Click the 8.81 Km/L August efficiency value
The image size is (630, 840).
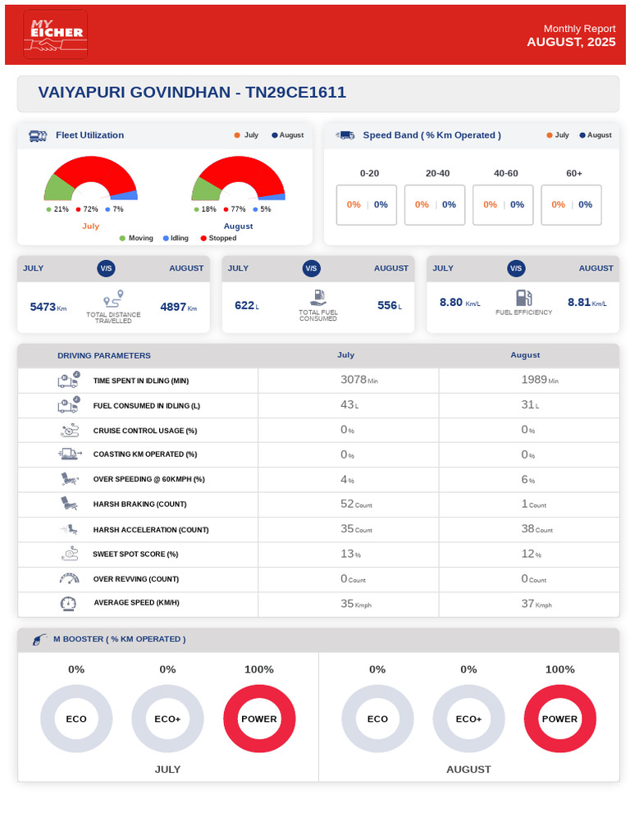[x=587, y=302]
